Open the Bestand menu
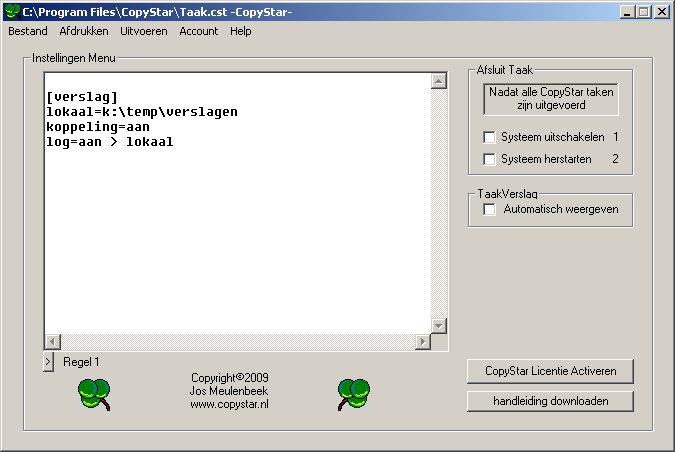The width and height of the screenshot is (675, 452). click(28, 31)
